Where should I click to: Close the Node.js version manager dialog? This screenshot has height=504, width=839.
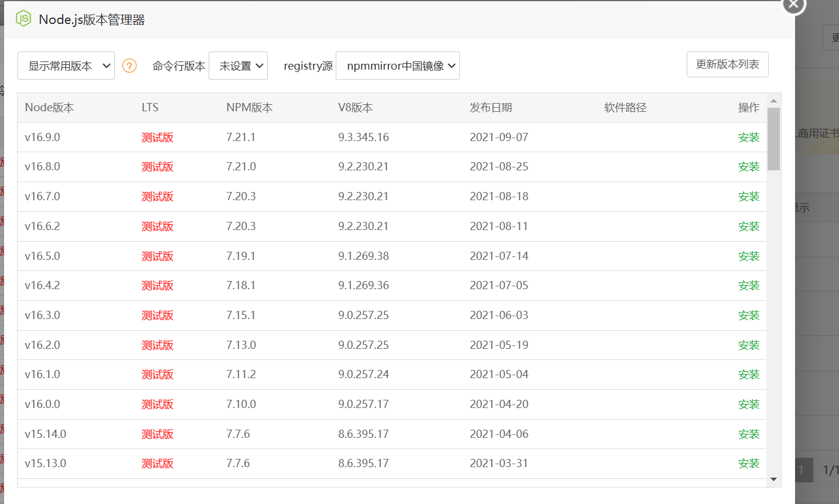[794, 5]
